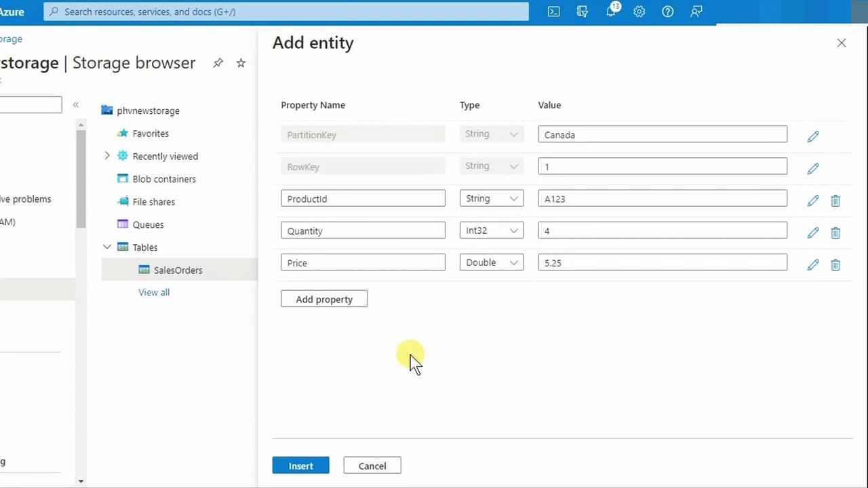868x488 pixels.
Task: Delete the Price property with trash icon
Action: coord(835,265)
